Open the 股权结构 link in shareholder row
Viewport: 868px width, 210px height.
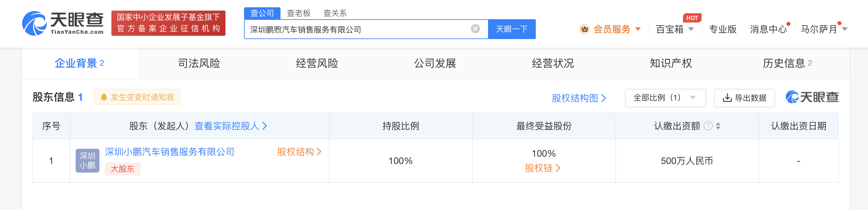(299, 152)
